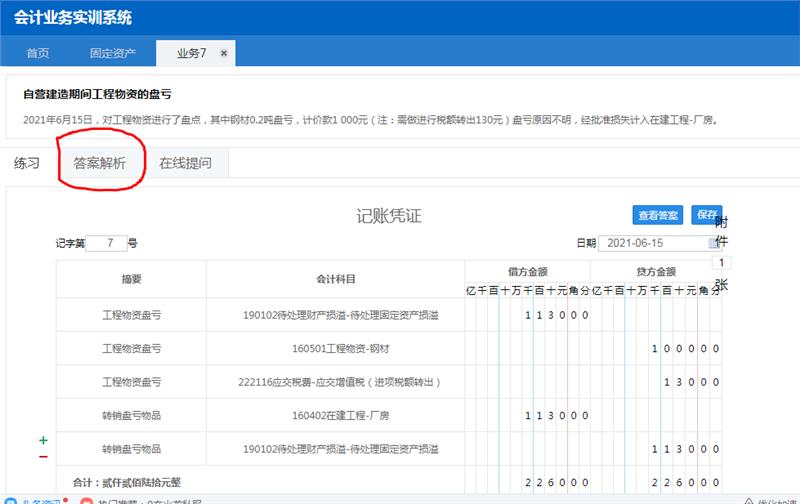The width and height of the screenshot is (800, 504).
Task: Open the 固定资产 tab
Action: point(113,53)
